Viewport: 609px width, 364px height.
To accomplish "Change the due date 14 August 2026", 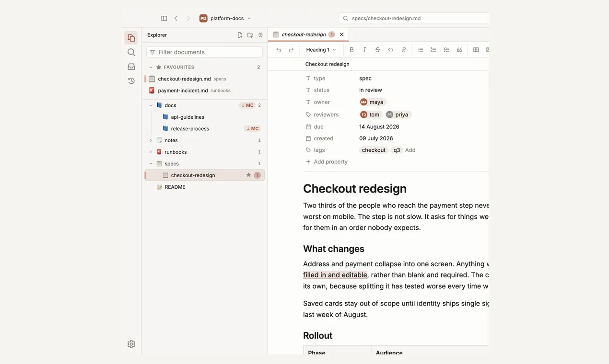I will tap(379, 127).
